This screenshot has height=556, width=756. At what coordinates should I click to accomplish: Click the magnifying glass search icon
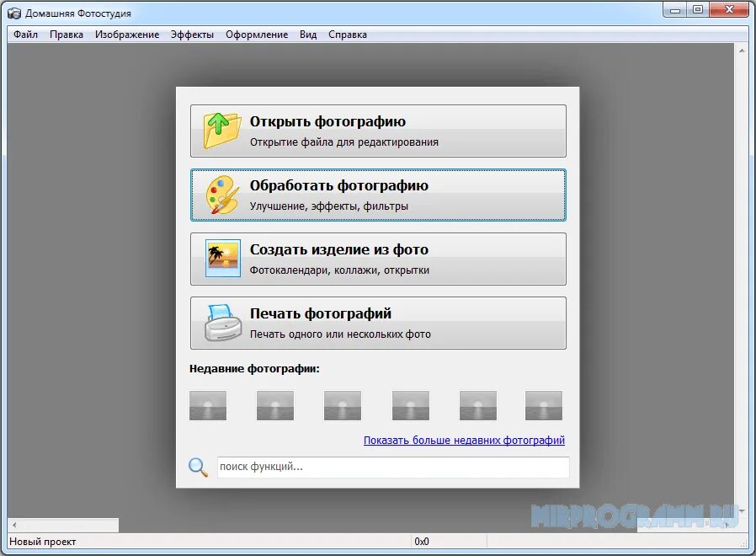198,468
